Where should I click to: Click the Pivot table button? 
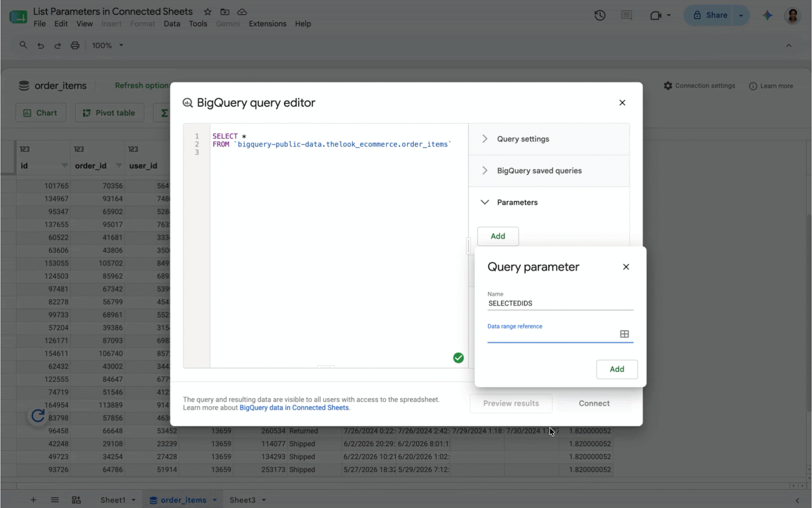110,113
